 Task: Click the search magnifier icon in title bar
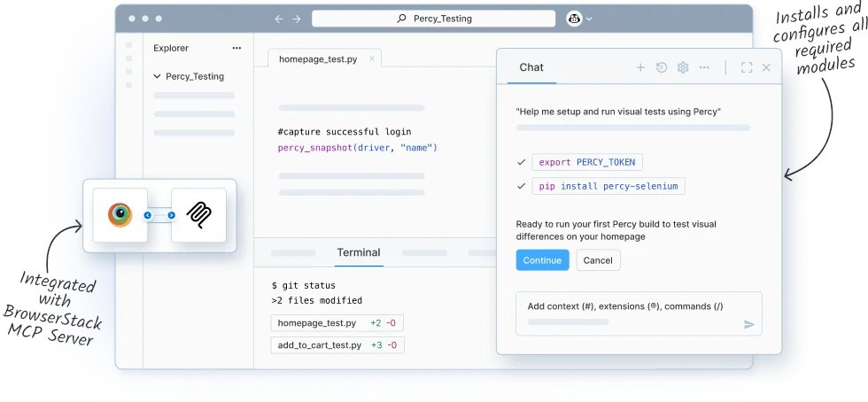pyautogui.click(x=402, y=19)
